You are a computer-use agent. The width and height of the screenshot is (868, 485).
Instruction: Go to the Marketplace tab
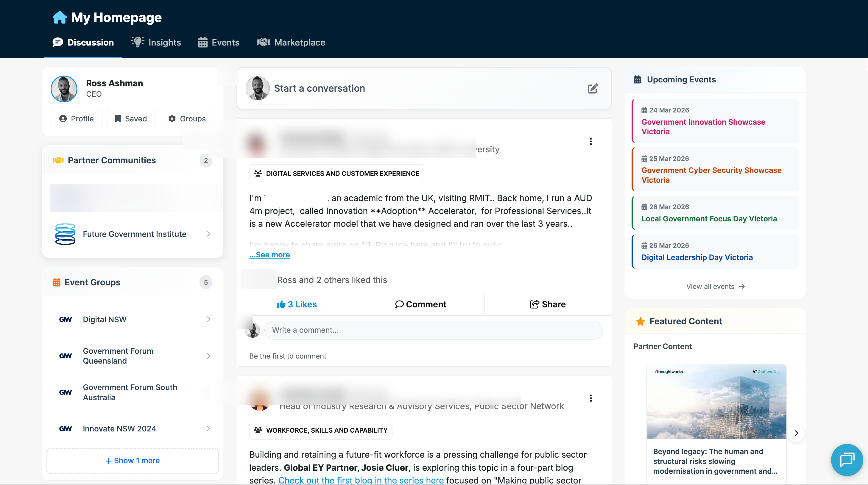[x=291, y=43]
